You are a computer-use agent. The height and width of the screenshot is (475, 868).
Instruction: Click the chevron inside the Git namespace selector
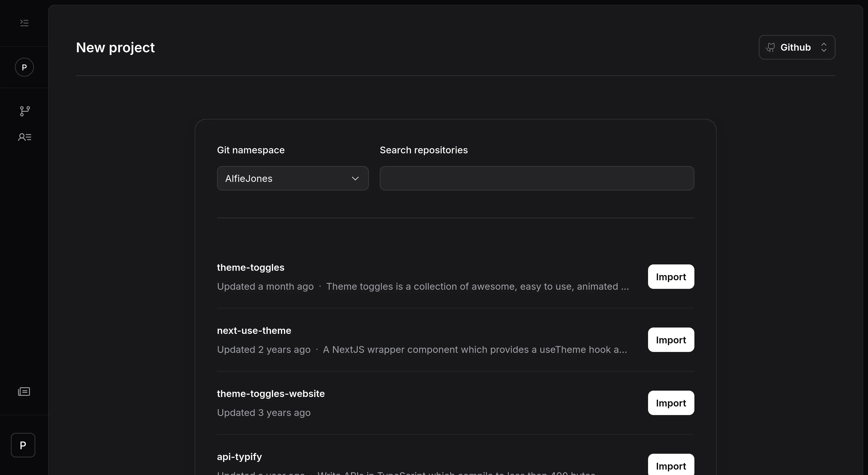(355, 178)
